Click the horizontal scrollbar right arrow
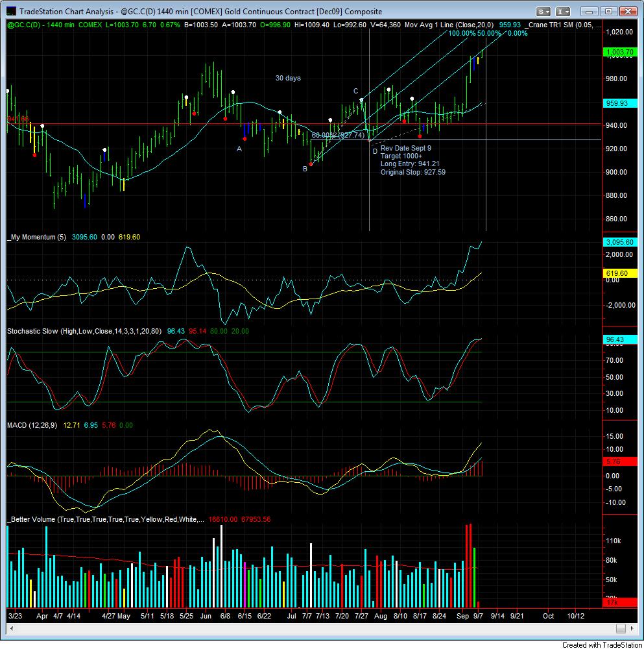The width and height of the screenshot is (644, 649). [x=632, y=628]
